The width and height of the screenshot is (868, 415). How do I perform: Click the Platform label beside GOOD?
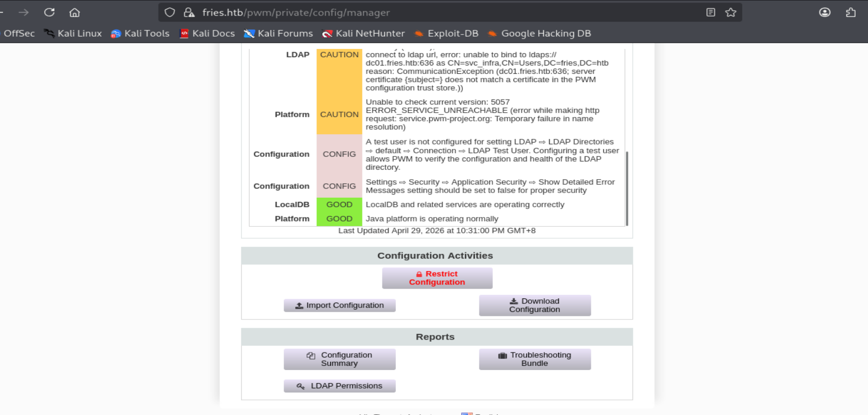[x=292, y=219]
